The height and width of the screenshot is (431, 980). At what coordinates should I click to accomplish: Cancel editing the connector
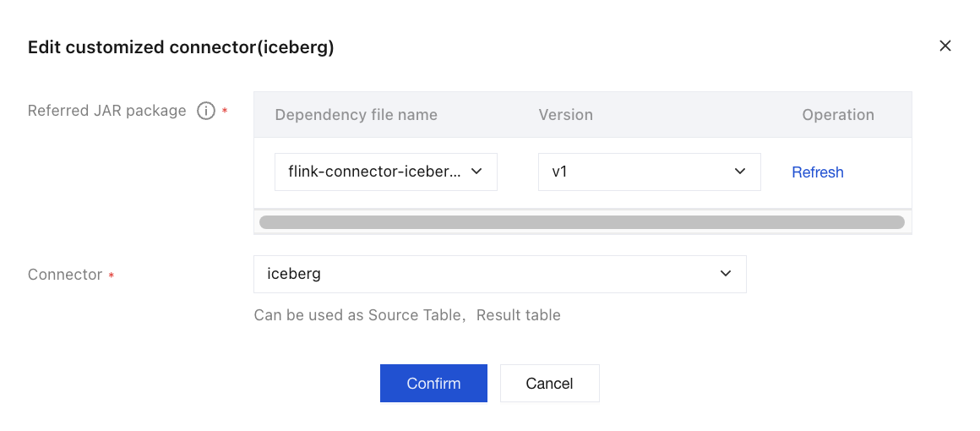click(549, 383)
